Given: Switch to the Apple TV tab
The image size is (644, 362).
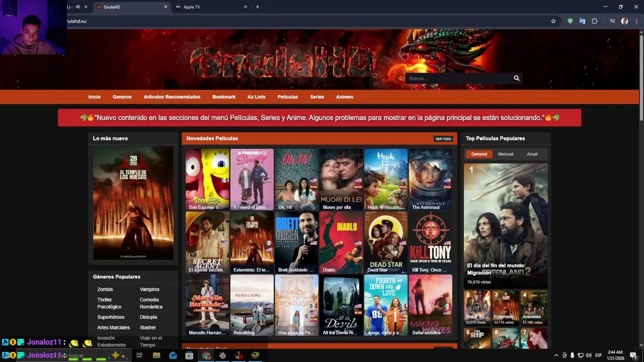Looking at the screenshot, I should click(210, 7).
